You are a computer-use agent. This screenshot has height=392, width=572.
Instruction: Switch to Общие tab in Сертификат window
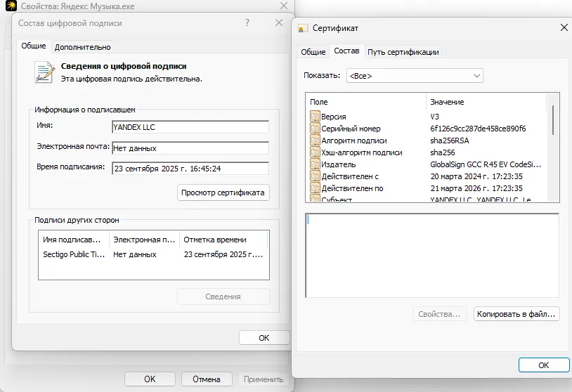(x=313, y=52)
